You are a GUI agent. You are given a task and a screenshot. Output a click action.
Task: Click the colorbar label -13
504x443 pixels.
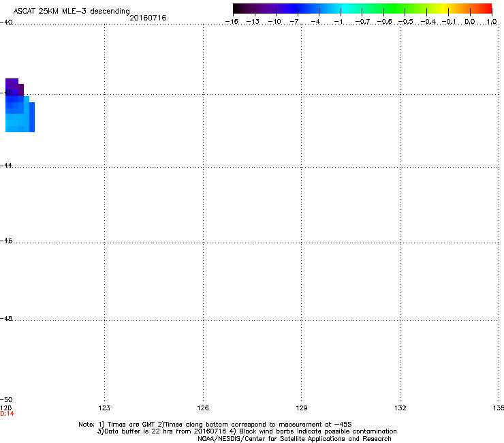[x=253, y=22]
